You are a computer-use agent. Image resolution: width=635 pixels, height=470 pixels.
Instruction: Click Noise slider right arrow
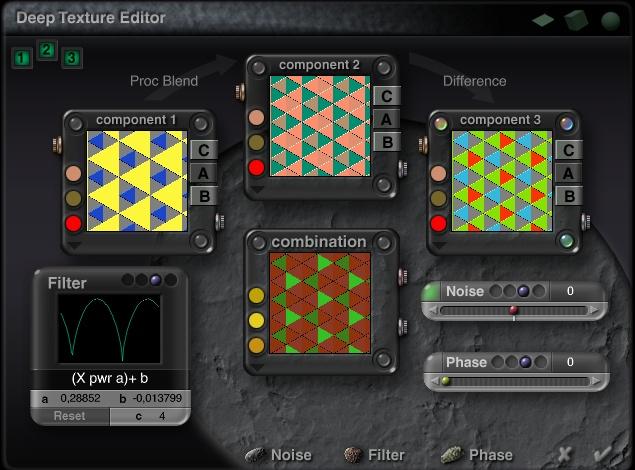[x=595, y=310]
